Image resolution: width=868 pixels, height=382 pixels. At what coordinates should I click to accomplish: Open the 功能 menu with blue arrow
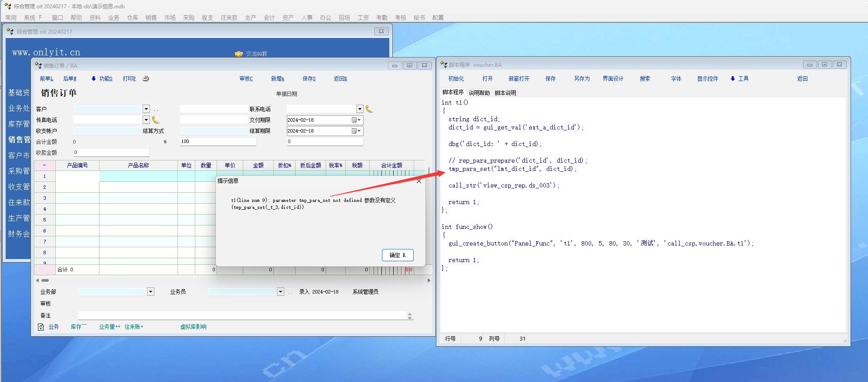click(x=102, y=78)
